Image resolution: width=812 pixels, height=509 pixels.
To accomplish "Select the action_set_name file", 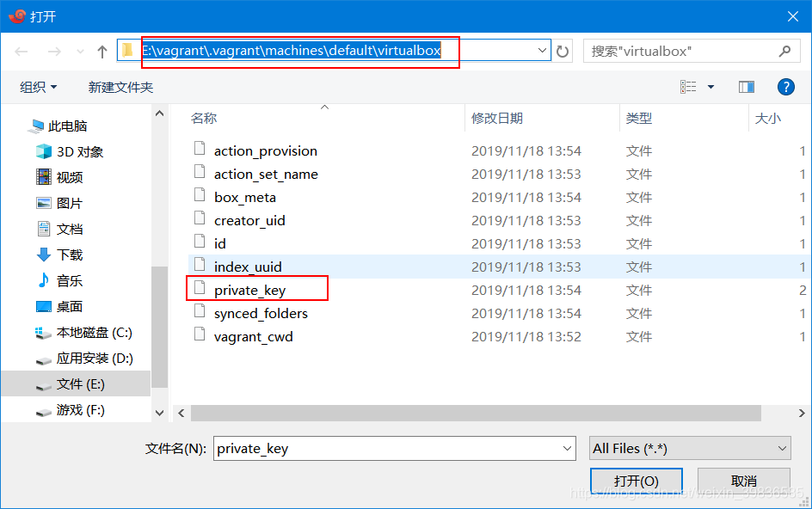I will pyautogui.click(x=266, y=175).
